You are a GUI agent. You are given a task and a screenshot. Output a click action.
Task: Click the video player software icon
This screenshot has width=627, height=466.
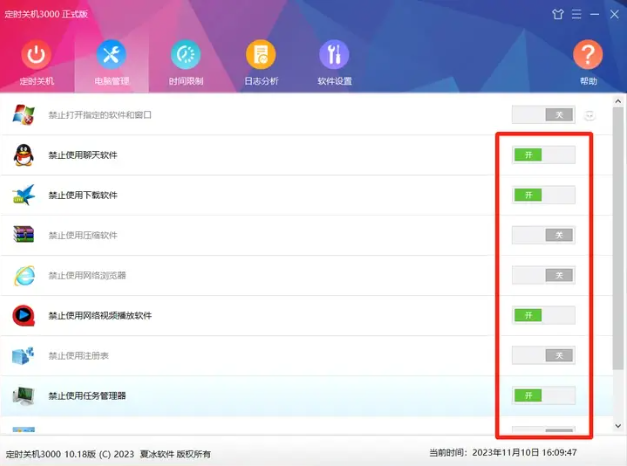[x=24, y=315]
